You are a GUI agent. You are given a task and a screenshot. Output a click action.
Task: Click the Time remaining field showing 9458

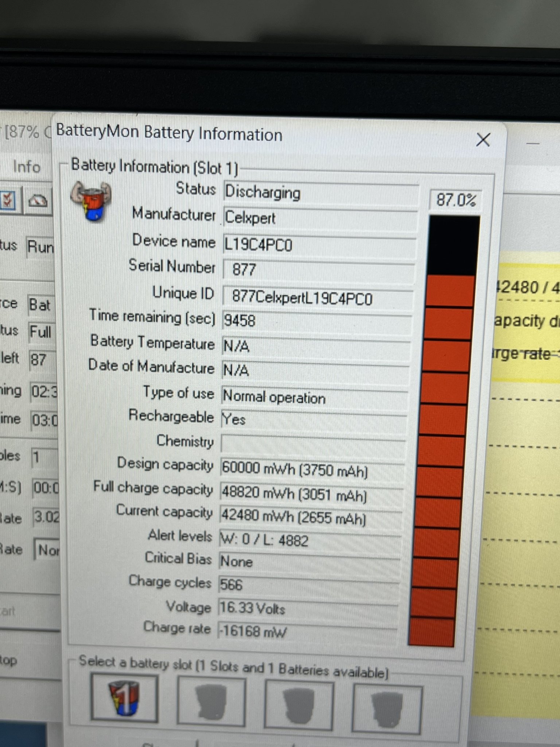tap(316, 321)
